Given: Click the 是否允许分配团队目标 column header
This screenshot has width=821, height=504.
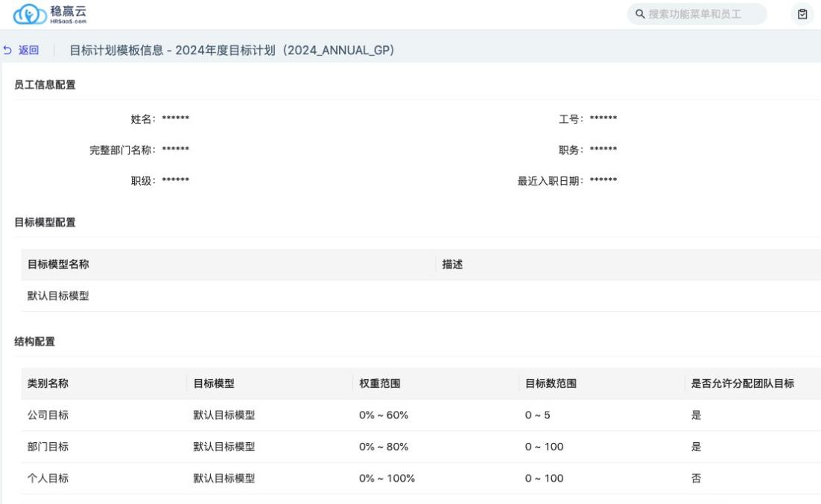Looking at the screenshot, I should [x=743, y=383].
